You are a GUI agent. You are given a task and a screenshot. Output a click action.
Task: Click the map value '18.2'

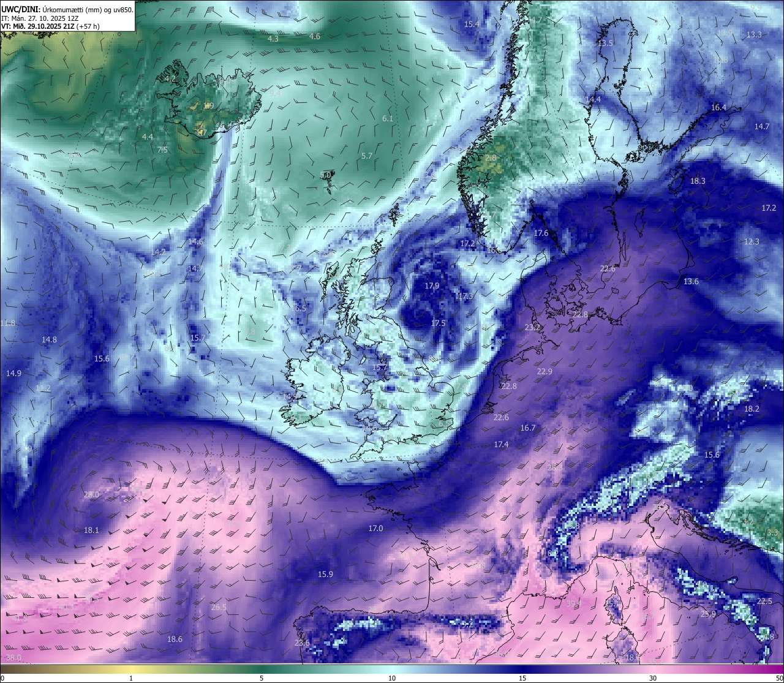[752, 409]
